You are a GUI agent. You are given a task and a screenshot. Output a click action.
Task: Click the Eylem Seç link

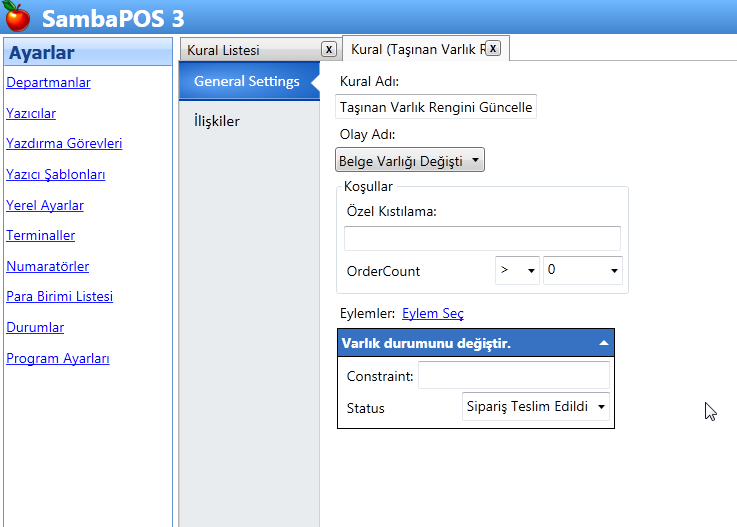(433, 313)
